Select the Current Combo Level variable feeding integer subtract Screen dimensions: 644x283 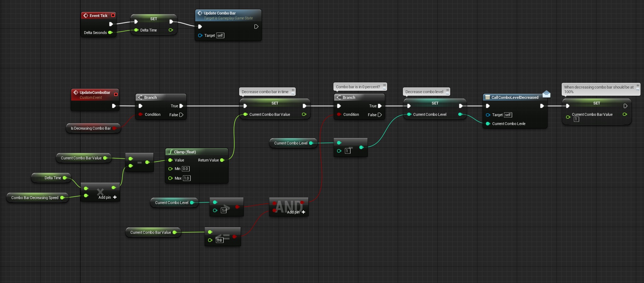click(x=293, y=143)
